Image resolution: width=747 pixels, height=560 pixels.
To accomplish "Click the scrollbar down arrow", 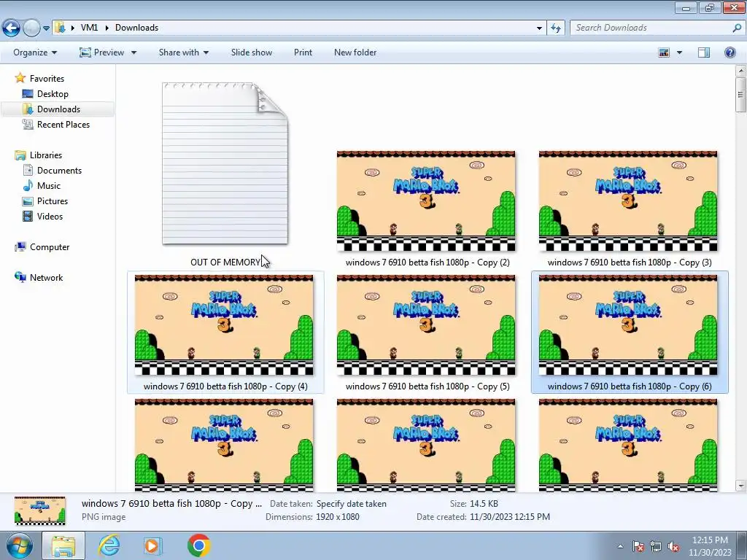I will tap(740, 486).
